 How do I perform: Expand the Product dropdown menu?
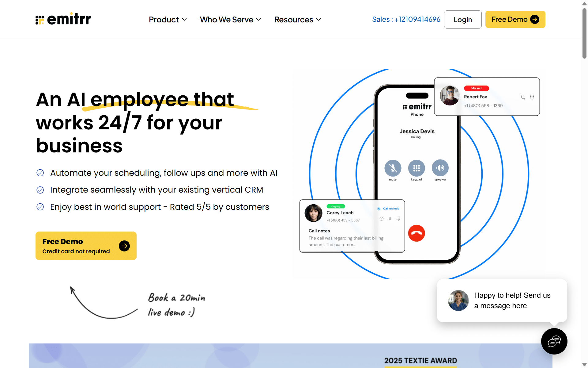(168, 20)
